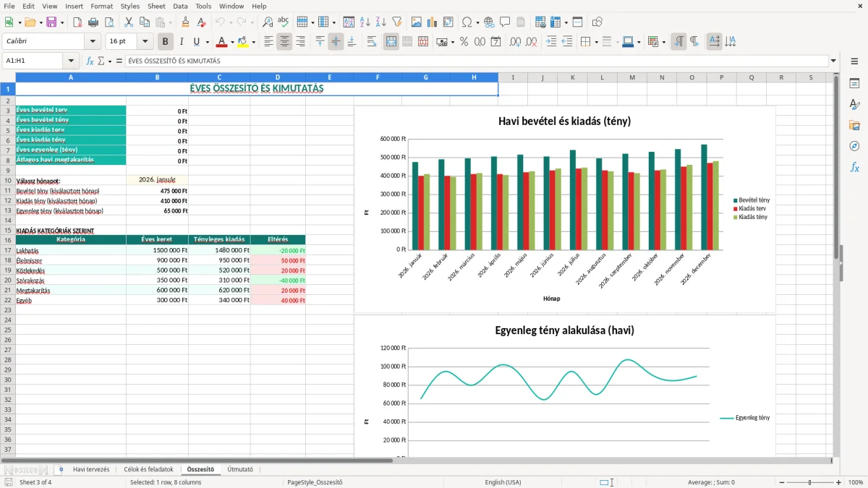Open Function Wizard fx icon

[x=90, y=61]
